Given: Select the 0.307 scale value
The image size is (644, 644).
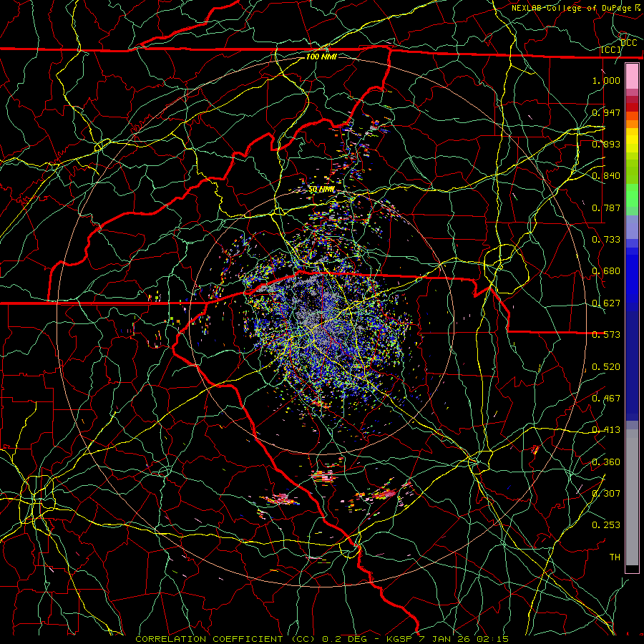Looking at the screenshot, I should click(x=606, y=494).
